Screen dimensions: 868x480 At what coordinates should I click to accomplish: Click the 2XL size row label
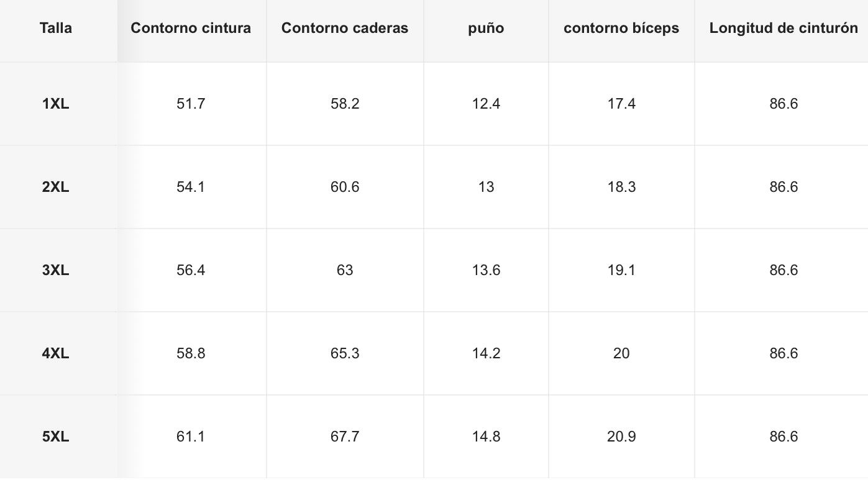pos(56,187)
